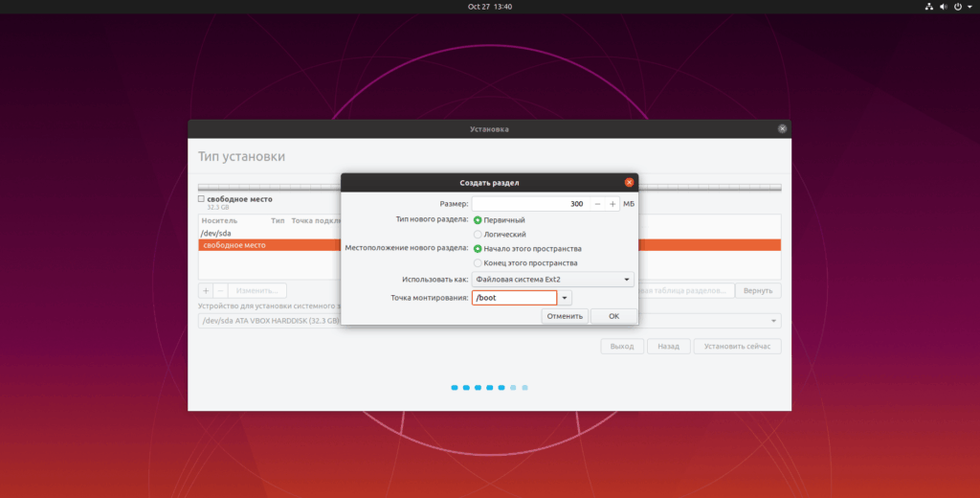
Task: Increase partition size with plus button
Action: click(x=612, y=204)
